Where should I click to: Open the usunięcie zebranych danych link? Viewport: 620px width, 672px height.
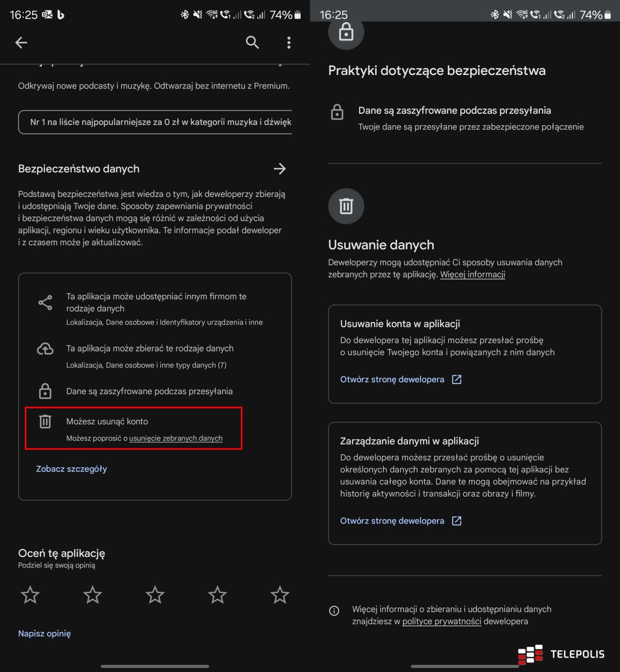[x=176, y=438]
